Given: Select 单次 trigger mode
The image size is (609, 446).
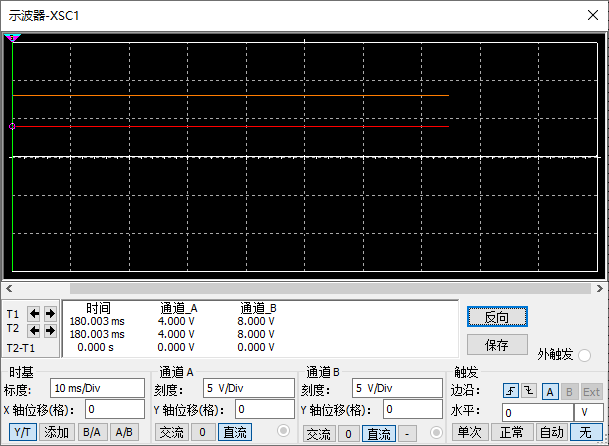Looking at the screenshot, I should pos(469,432).
